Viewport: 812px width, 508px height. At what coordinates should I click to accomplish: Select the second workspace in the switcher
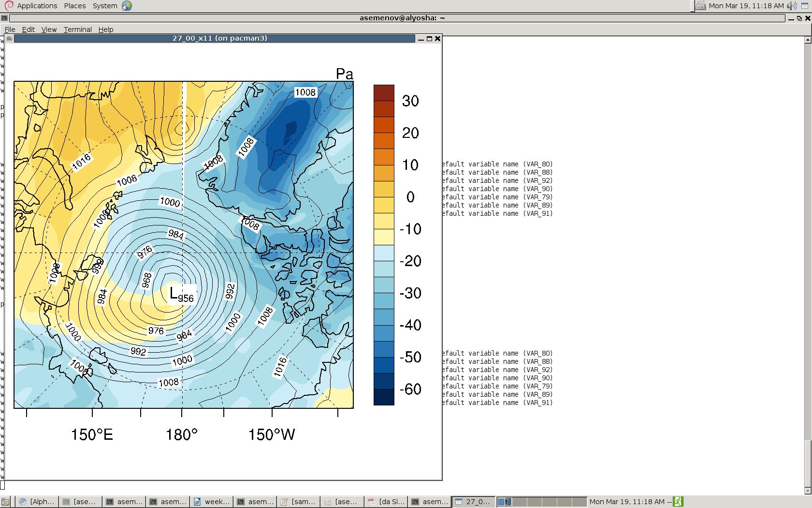point(519,502)
